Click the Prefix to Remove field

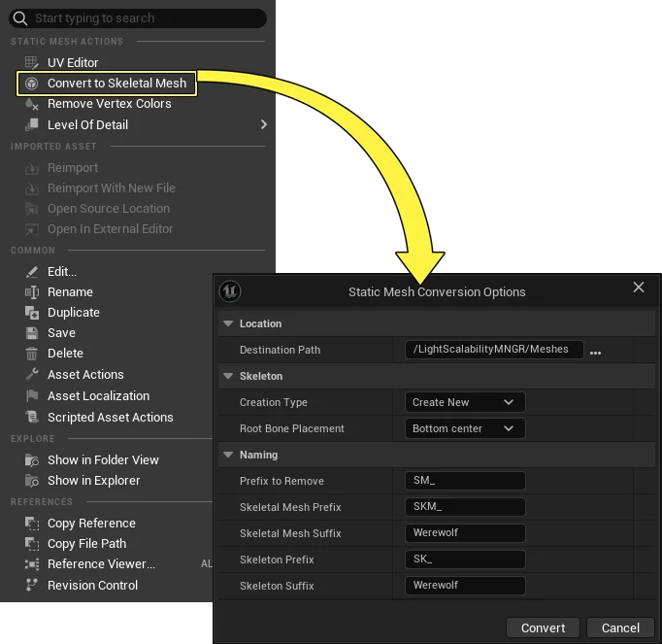pos(465,481)
